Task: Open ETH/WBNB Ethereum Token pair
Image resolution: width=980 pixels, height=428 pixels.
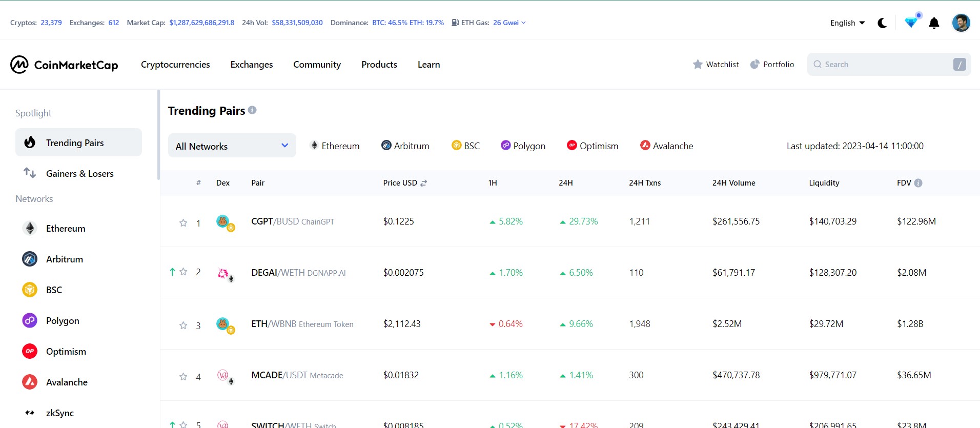Action: pyautogui.click(x=302, y=324)
